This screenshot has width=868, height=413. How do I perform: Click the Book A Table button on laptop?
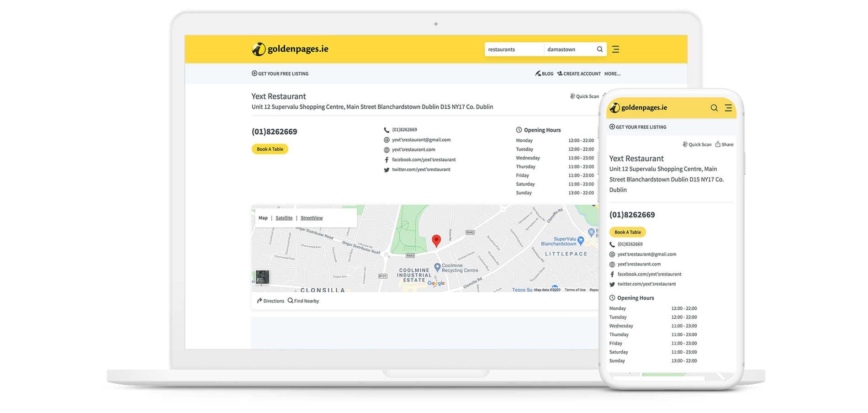[270, 149]
